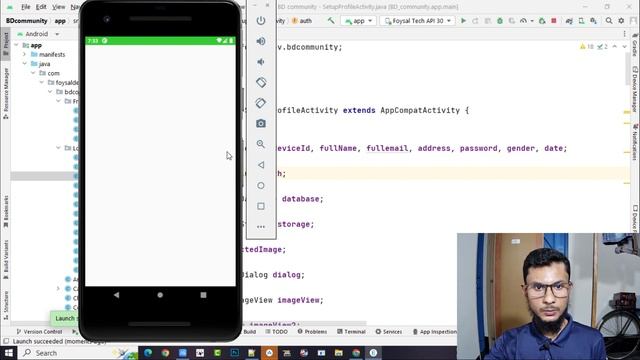
Task: Collapse the java folder node
Action: coord(24,64)
